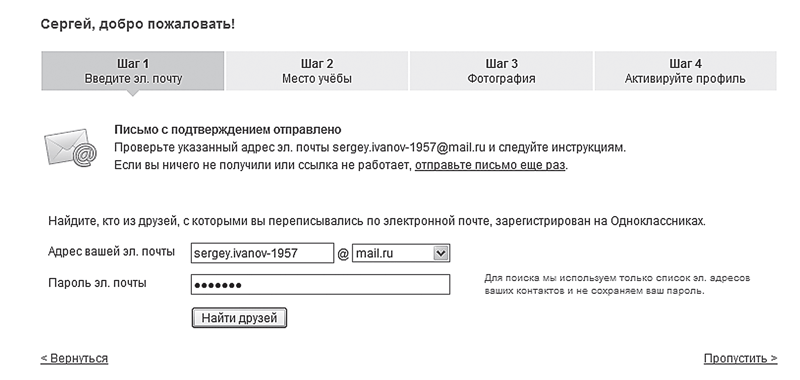The height and width of the screenshot is (380, 800).
Task: Click the Найти друзей button
Action: click(239, 318)
